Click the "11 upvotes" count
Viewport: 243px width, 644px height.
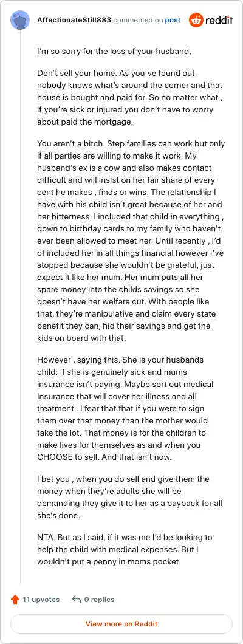coord(41,600)
